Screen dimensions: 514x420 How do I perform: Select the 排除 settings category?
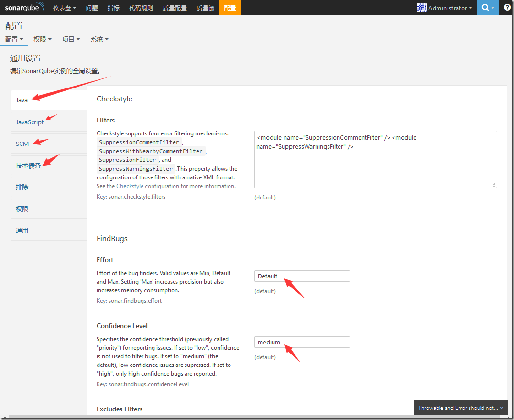[49, 187]
